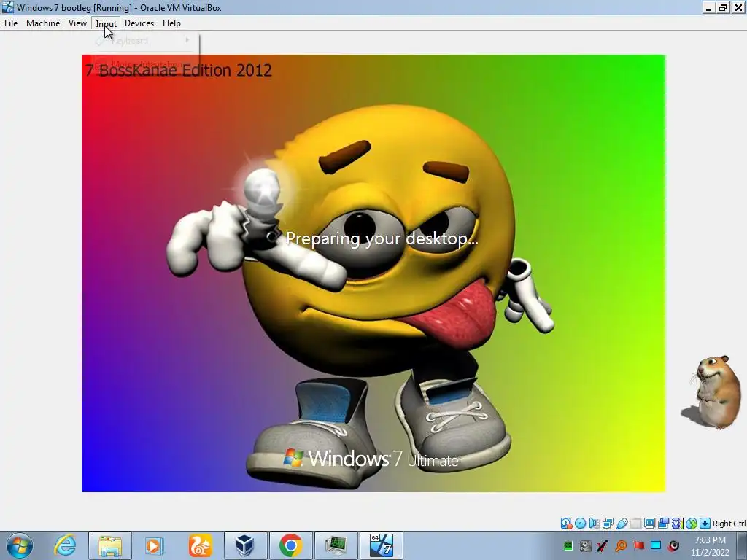
Task: Click the cyan monitor tray icon
Action: coord(656,545)
